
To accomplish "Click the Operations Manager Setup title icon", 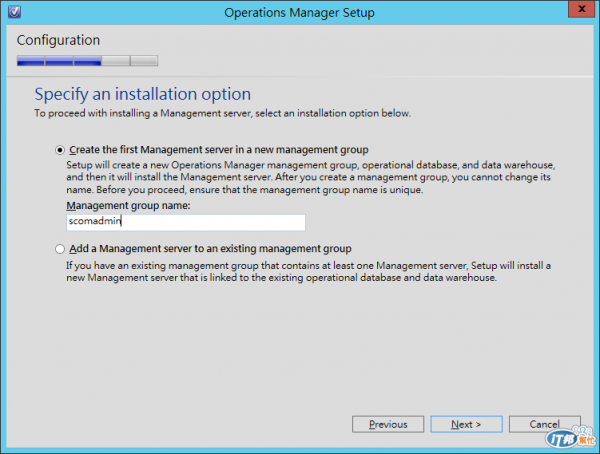I will tap(14, 12).
